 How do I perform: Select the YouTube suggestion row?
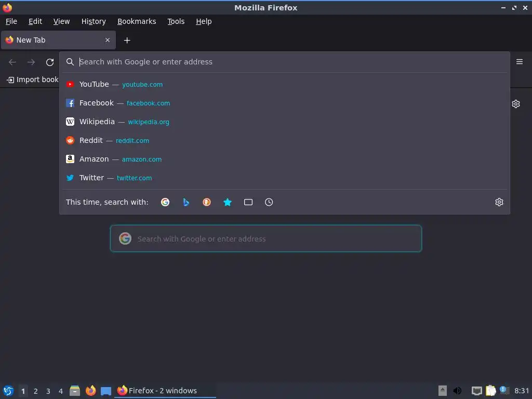tap(285, 84)
